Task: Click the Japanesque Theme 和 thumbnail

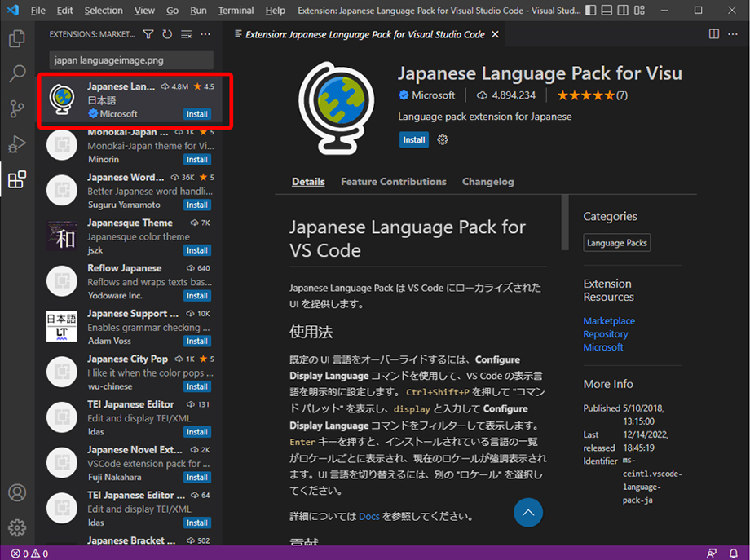Action: 62,236
